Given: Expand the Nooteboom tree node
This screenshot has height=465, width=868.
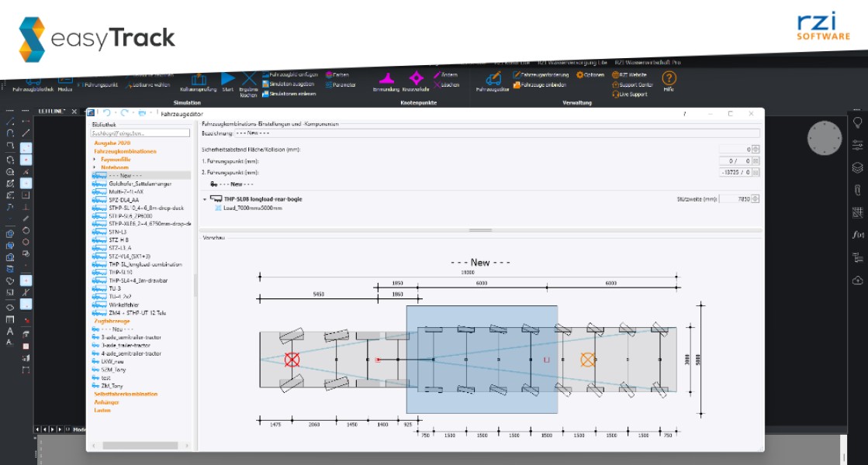Looking at the screenshot, I should tap(95, 167).
